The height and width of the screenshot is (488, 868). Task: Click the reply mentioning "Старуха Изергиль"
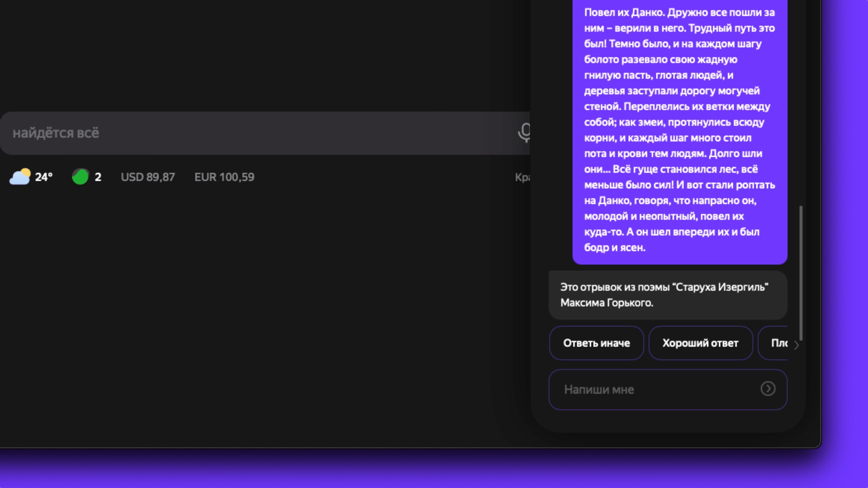pos(668,295)
